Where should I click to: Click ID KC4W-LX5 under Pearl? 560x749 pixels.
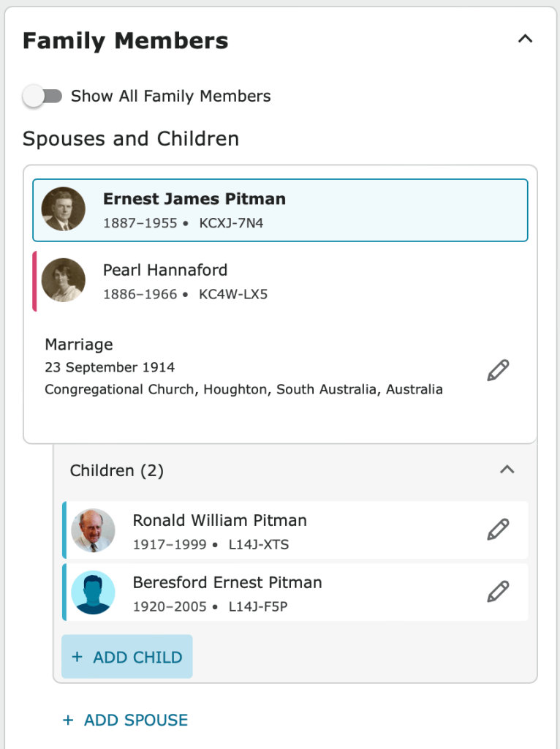[x=233, y=294]
